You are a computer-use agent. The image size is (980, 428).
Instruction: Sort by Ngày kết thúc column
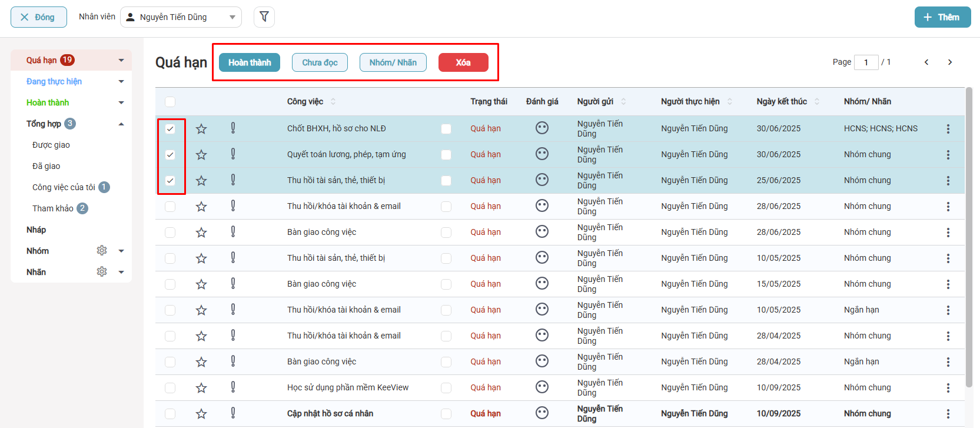[x=816, y=102]
